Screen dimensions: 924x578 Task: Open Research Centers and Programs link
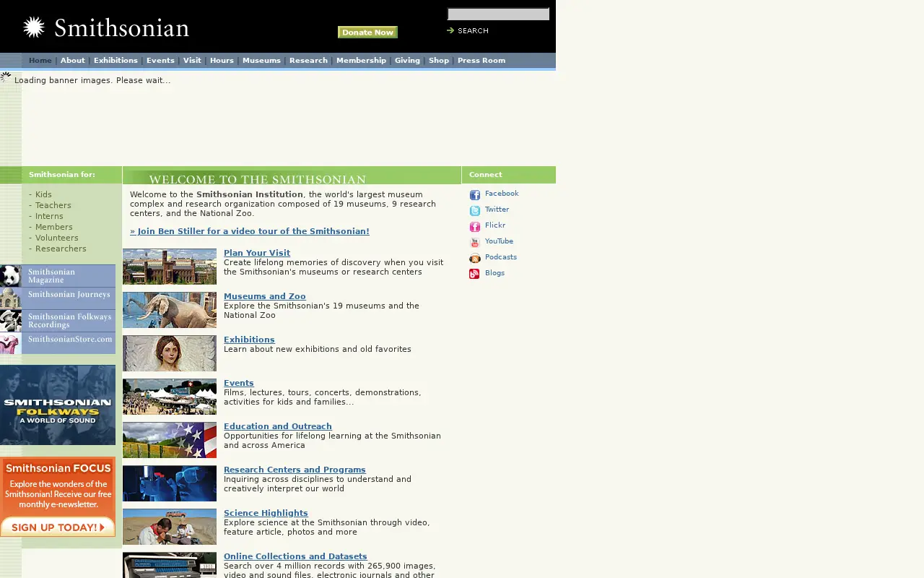(295, 470)
